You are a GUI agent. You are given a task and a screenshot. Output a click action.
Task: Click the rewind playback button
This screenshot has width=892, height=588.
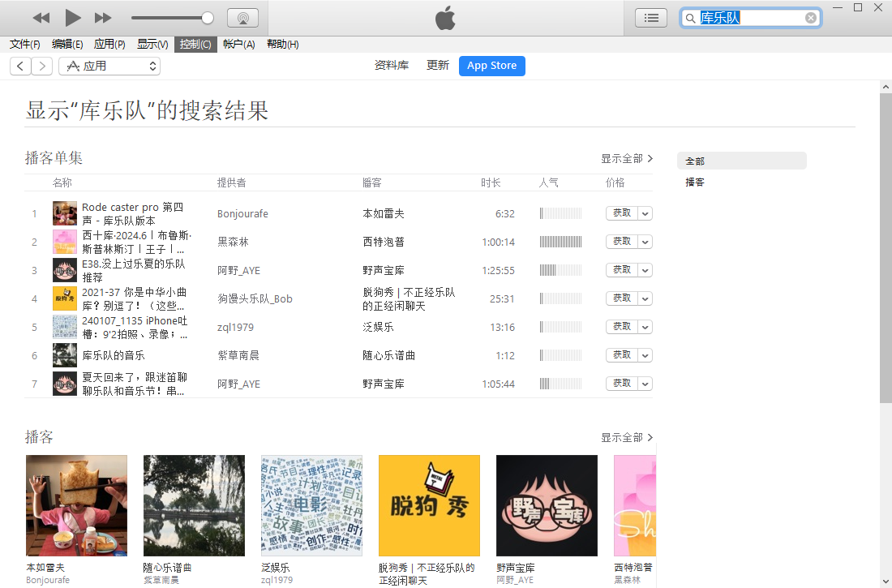coord(41,18)
